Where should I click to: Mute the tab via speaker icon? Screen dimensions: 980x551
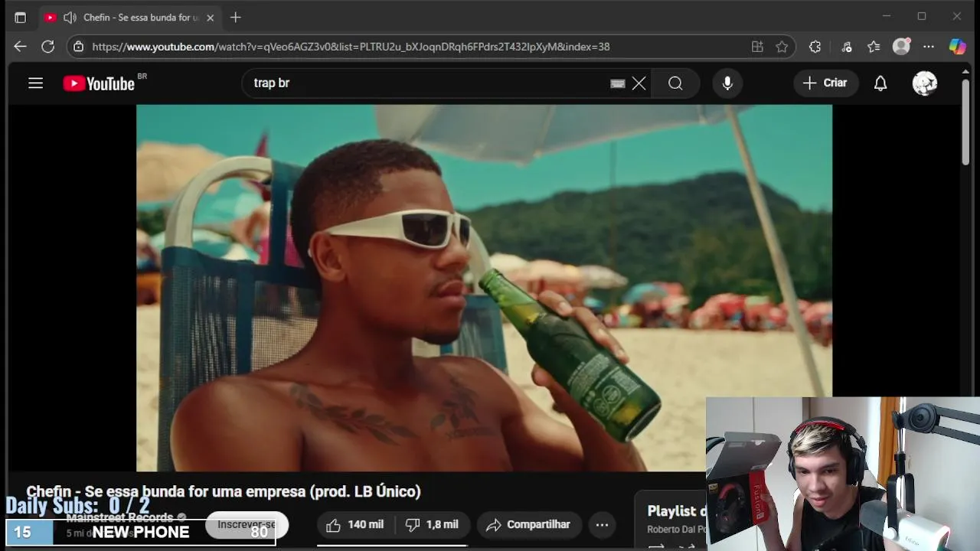click(70, 17)
